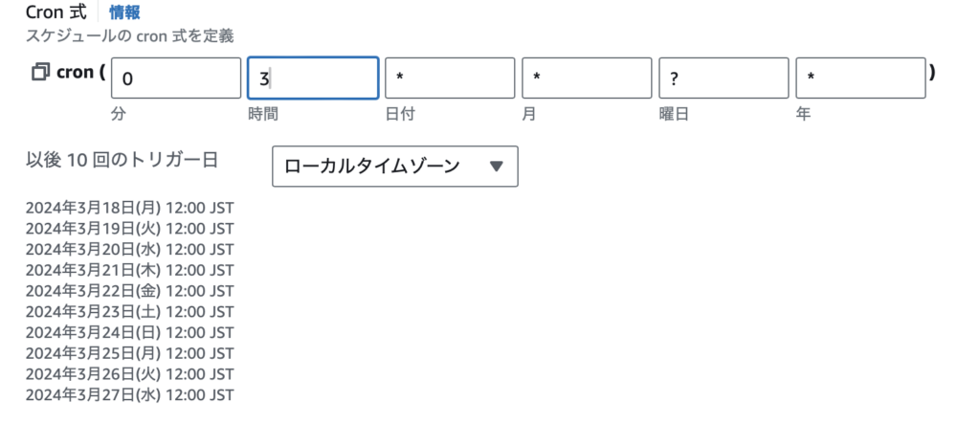Click the 以後 10 回のトリガー日 label
The image size is (980, 425).
122,160
